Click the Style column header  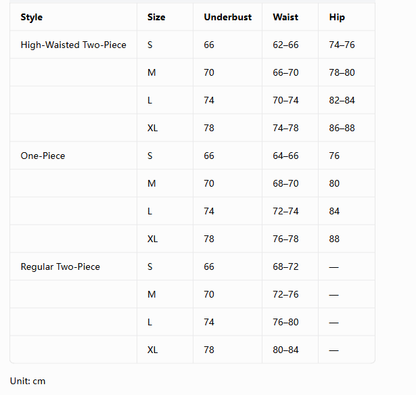click(31, 17)
